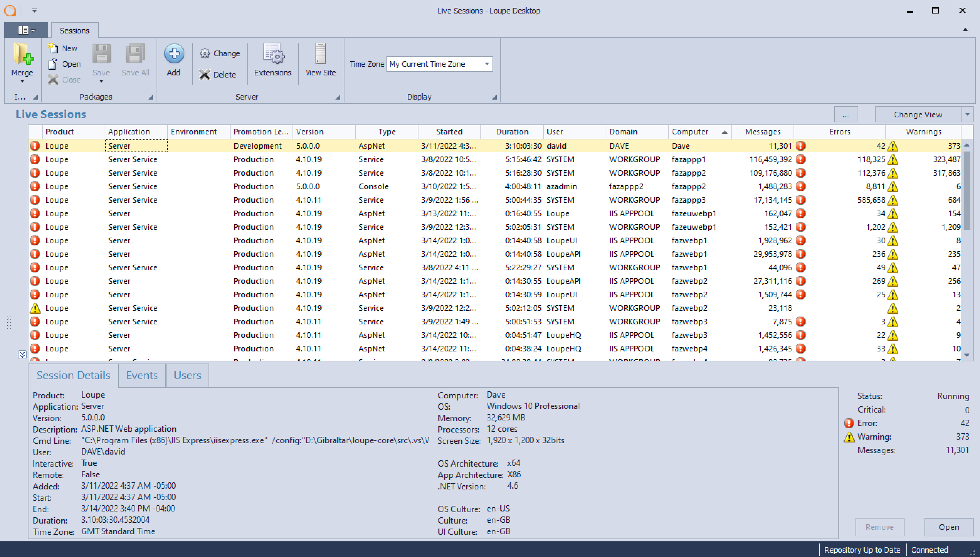
Task: Click the status icon of the Dave session row
Action: coord(35,146)
